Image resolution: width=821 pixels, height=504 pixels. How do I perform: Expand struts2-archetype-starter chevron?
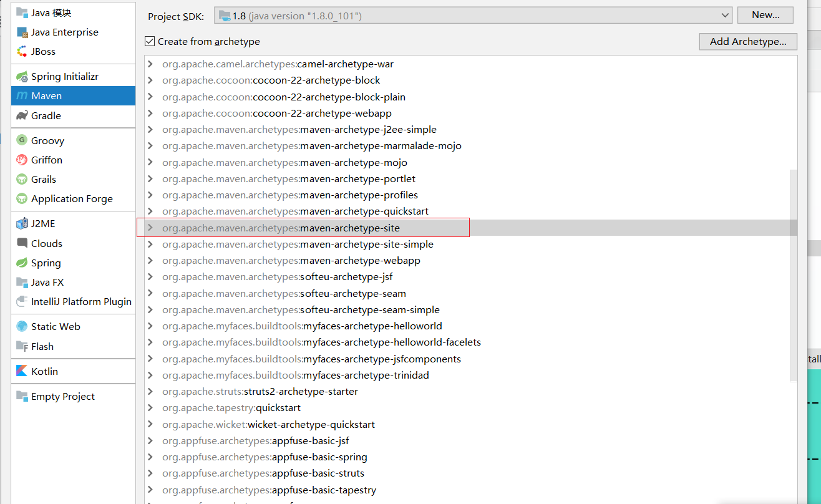click(x=150, y=391)
